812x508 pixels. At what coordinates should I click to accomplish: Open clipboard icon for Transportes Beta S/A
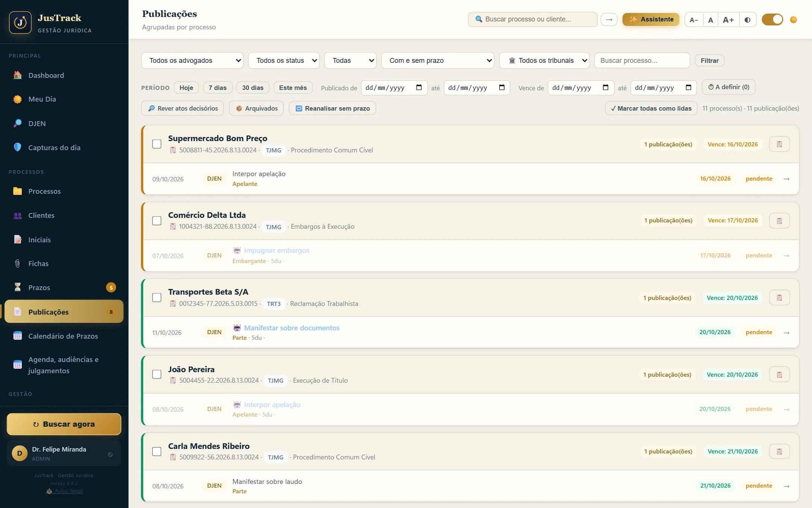779,298
